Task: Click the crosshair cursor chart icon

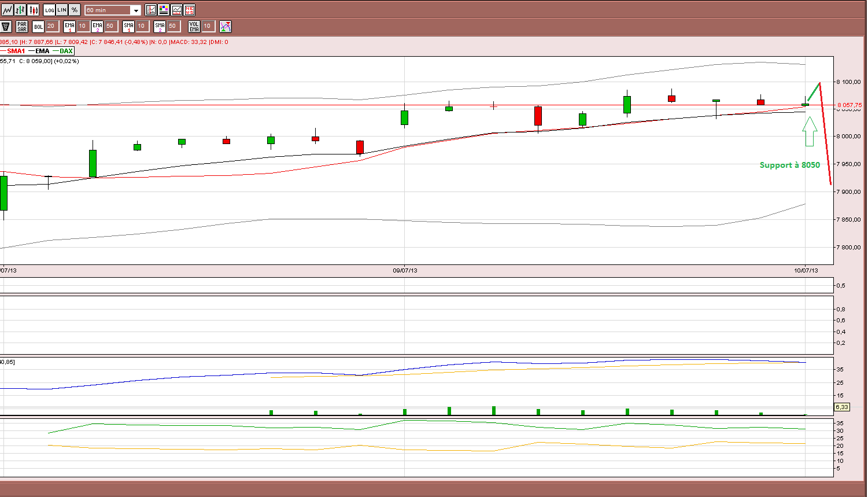Action: tap(151, 10)
